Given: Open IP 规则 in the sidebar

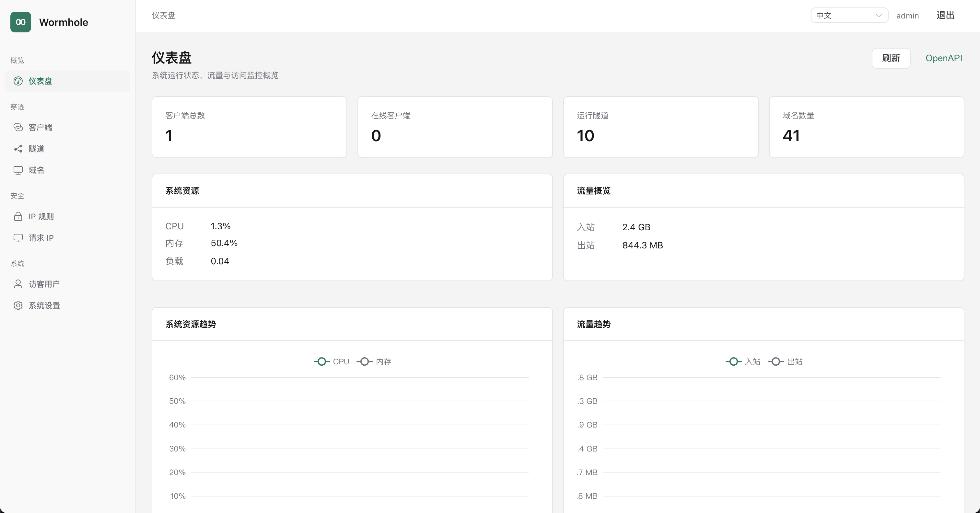Looking at the screenshot, I should click(x=68, y=216).
